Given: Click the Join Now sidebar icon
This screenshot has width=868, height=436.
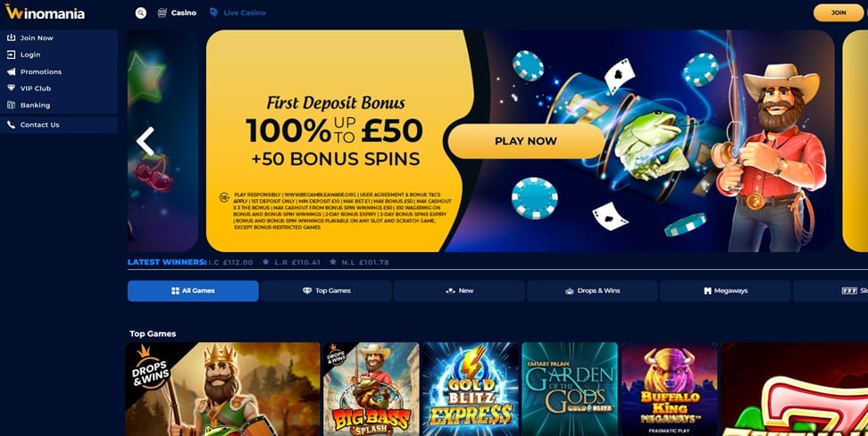Looking at the screenshot, I should click(11, 38).
